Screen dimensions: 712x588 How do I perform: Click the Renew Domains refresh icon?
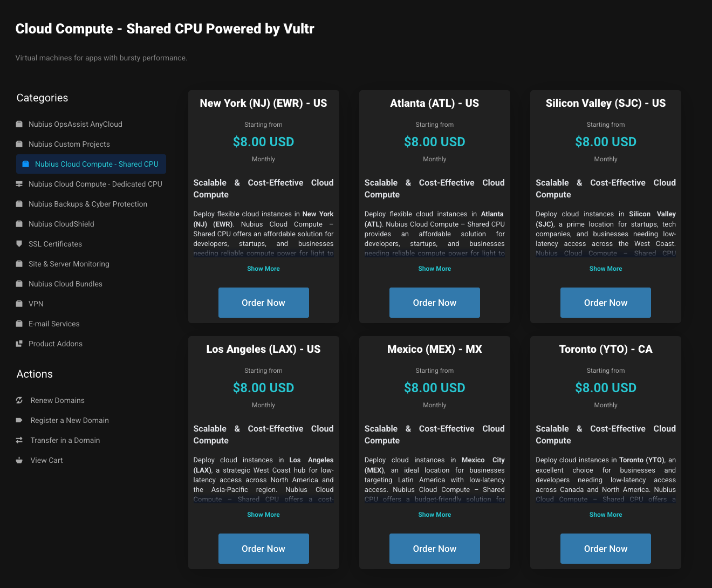click(19, 400)
